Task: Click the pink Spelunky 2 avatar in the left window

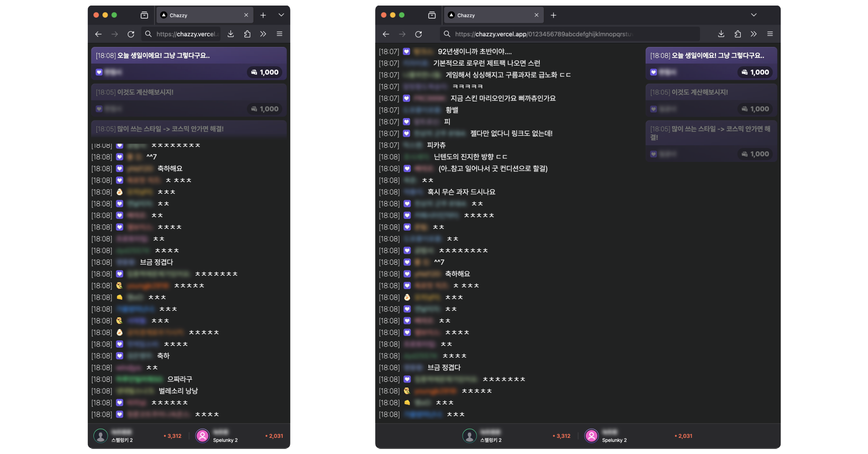Action: click(202, 436)
